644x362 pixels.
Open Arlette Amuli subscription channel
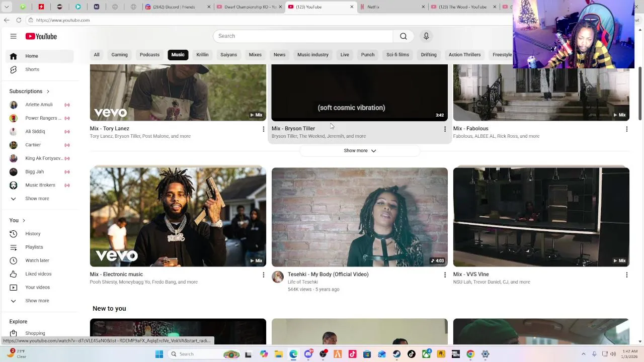[40, 105]
